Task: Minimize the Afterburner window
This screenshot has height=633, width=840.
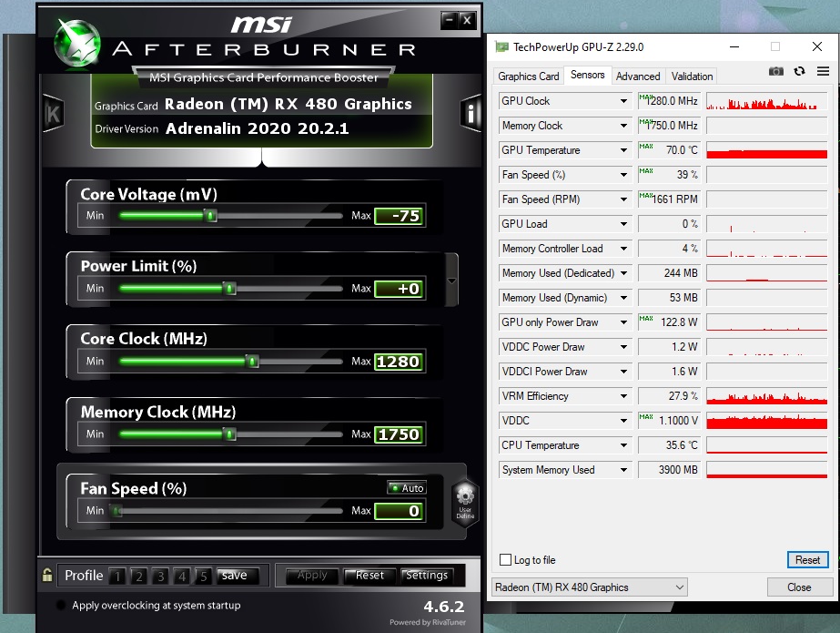Action: 449,20
